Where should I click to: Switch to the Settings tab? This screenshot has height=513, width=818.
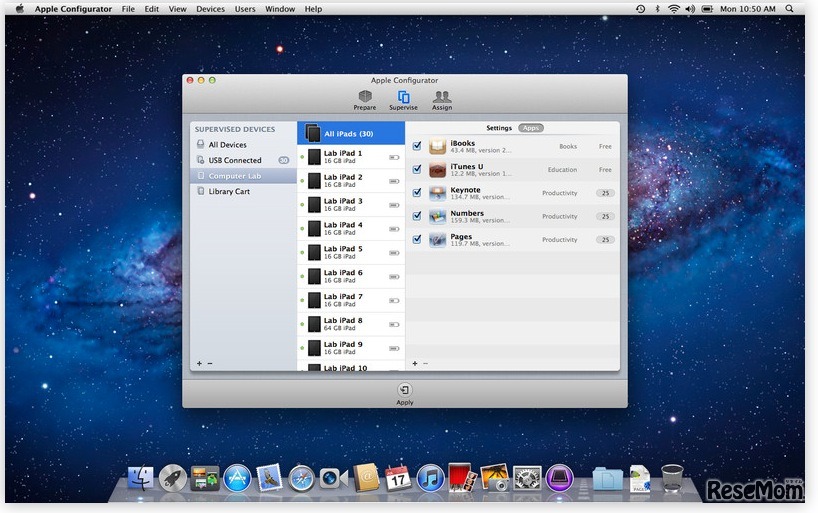click(499, 128)
